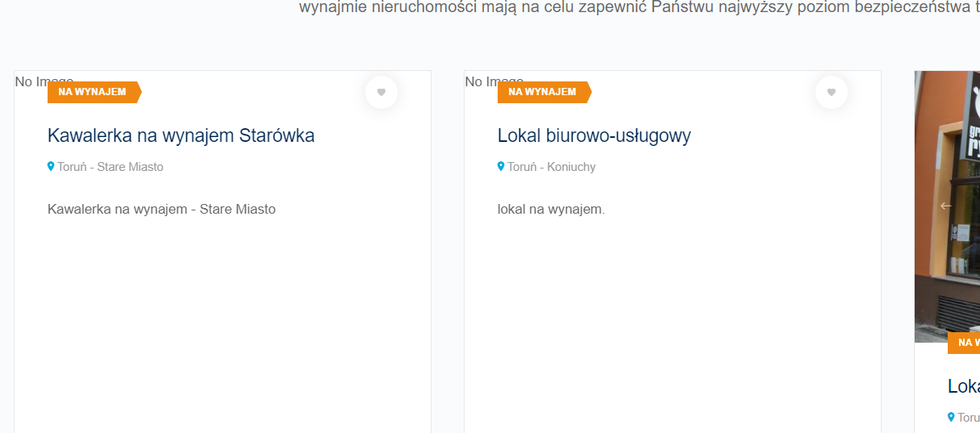Click the pin icon beside Toruń - Stare Miasto
The image size is (980, 433).
point(51,167)
